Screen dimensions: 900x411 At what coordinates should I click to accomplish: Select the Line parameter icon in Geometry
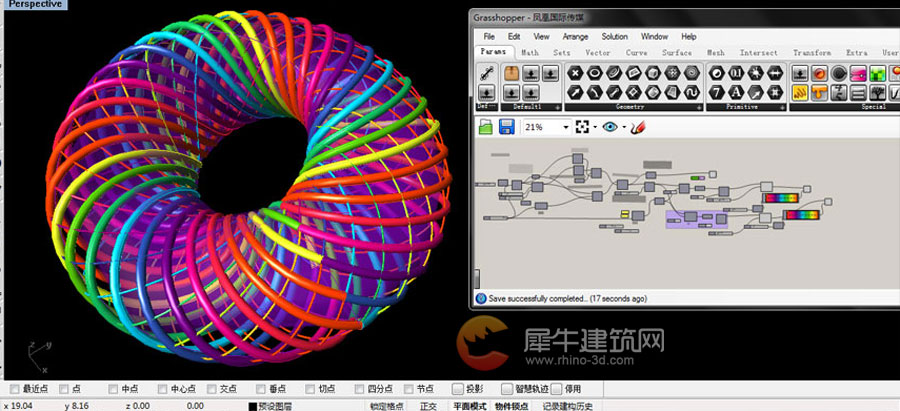[614, 92]
